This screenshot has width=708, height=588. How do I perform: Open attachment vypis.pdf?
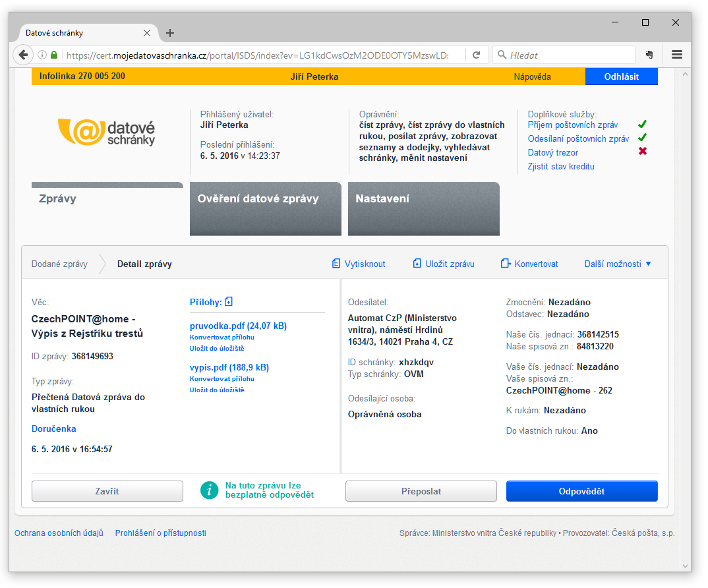[x=229, y=367]
